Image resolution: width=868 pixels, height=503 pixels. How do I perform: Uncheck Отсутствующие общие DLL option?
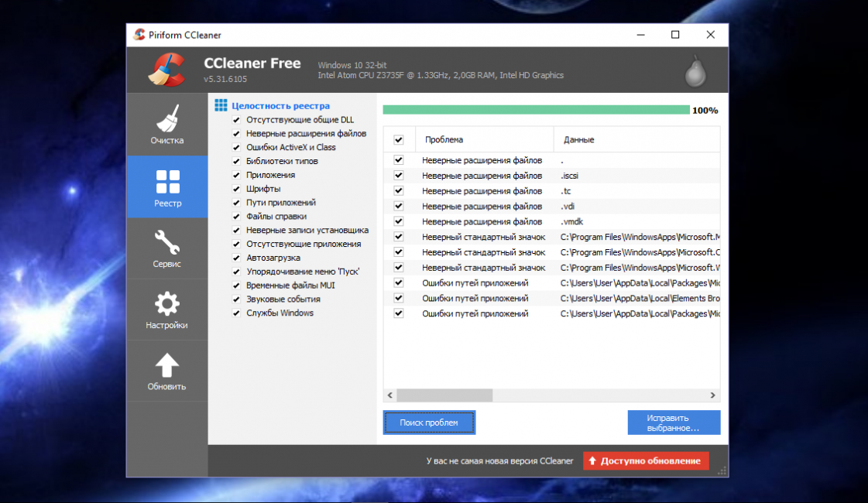(x=236, y=120)
